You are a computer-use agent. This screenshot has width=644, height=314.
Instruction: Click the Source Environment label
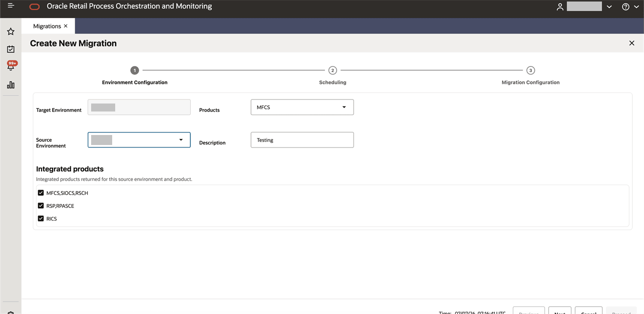tap(51, 143)
